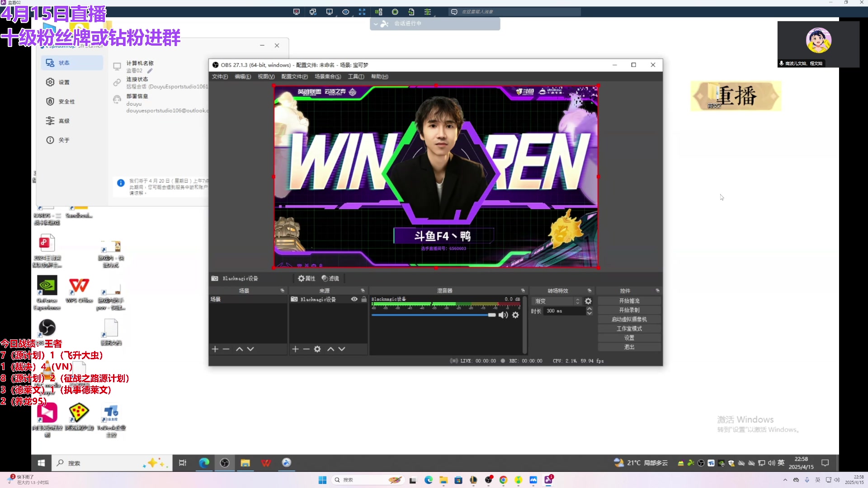This screenshot has height=488, width=868.
Task: Add a new scene with the plus icon
Action: pyautogui.click(x=215, y=349)
